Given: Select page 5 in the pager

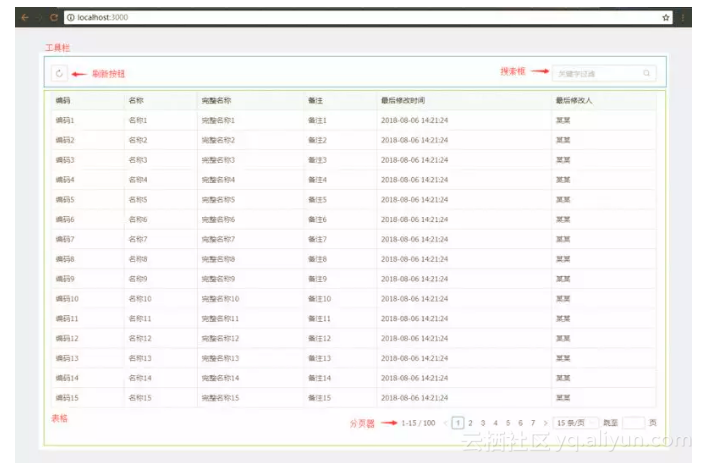Looking at the screenshot, I should [x=508, y=423].
